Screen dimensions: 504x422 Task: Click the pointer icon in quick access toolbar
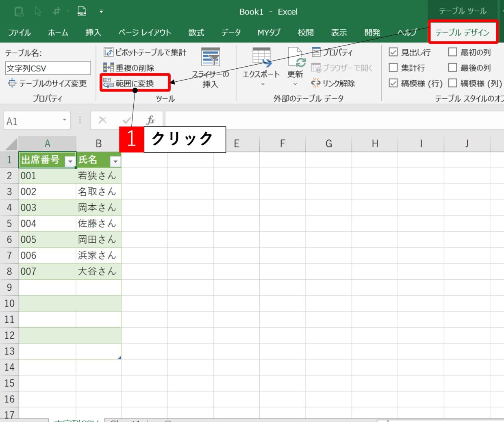(38, 11)
